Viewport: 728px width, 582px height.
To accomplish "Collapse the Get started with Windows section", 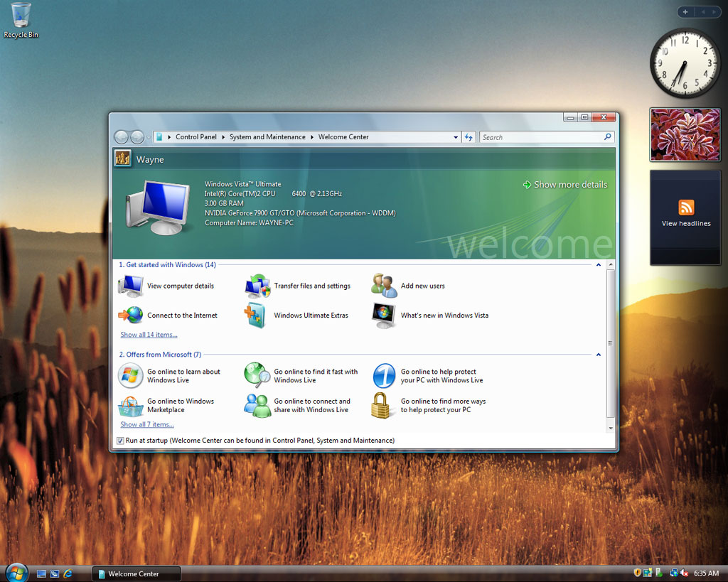I will [599, 264].
